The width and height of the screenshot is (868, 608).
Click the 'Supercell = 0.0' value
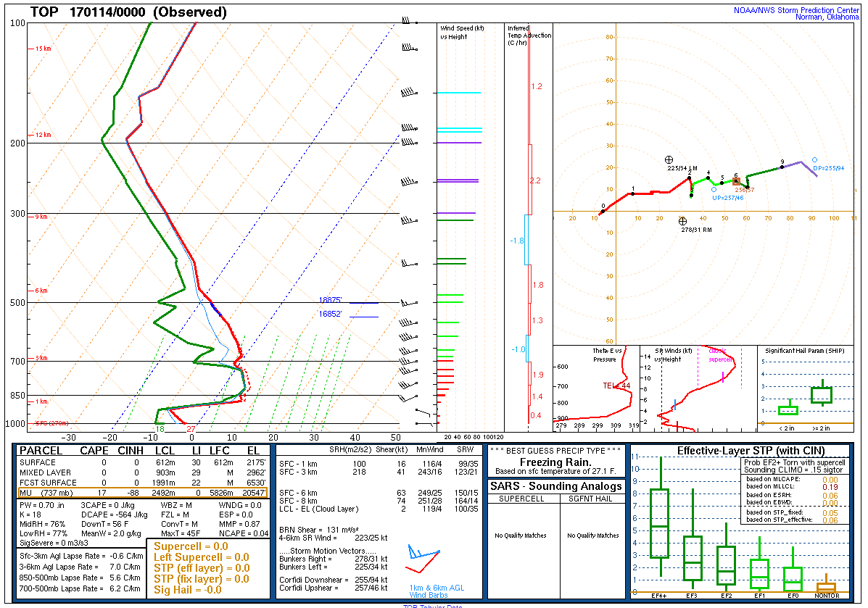(x=191, y=546)
